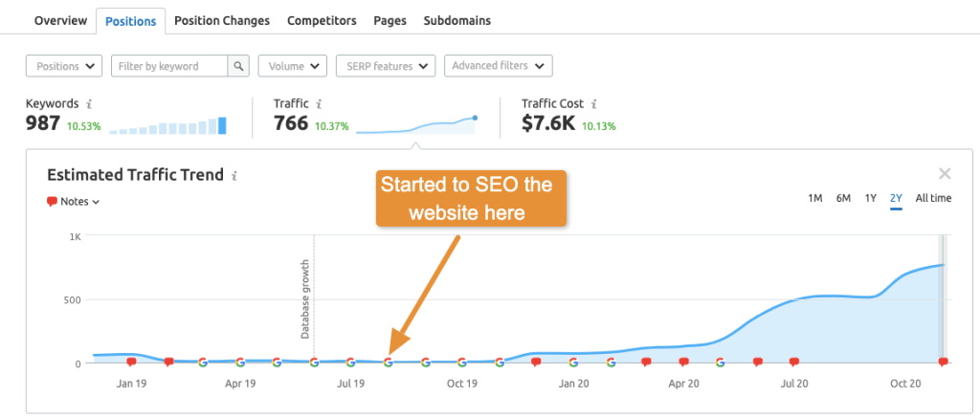Open the Positions filter dropdown
Screen dimensions: 980x418
click(63, 66)
